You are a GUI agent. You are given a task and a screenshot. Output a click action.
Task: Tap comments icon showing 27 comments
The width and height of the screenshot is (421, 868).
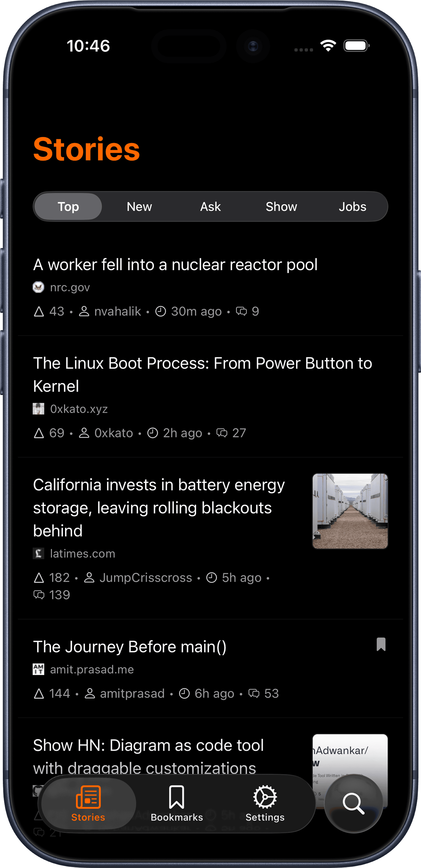(x=222, y=433)
